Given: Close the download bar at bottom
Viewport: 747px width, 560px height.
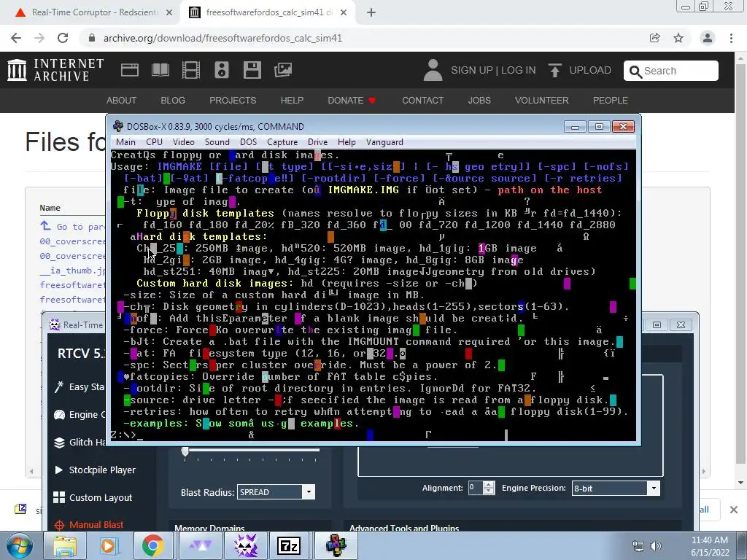Looking at the screenshot, I should [x=734, y=510].
